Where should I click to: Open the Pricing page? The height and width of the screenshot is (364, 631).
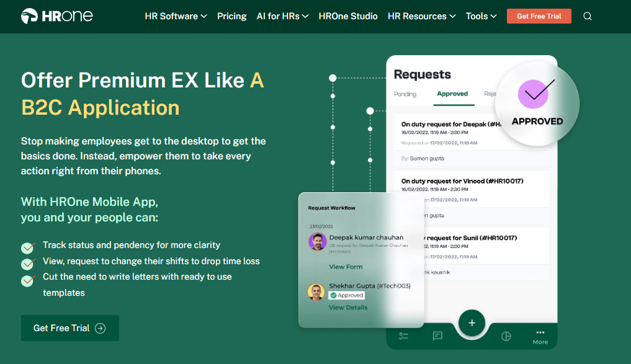pos(232,16)
